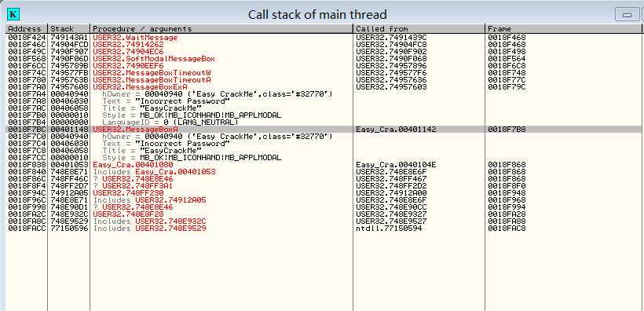Select the hOwner argument at address 0018F7A4
The image size is (644, 311).
click(218, 94)
